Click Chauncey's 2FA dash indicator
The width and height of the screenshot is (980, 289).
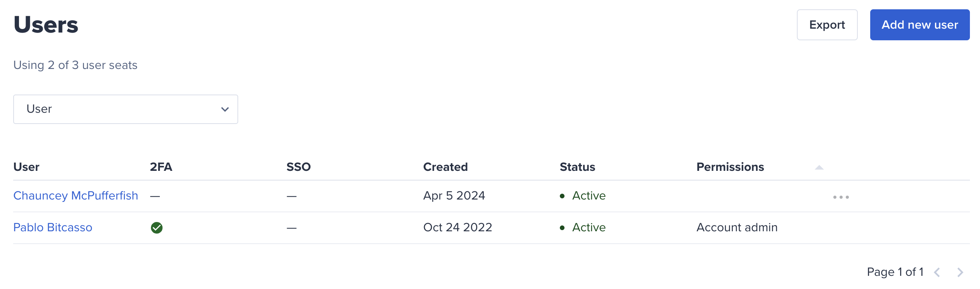(x=155, y=196)
